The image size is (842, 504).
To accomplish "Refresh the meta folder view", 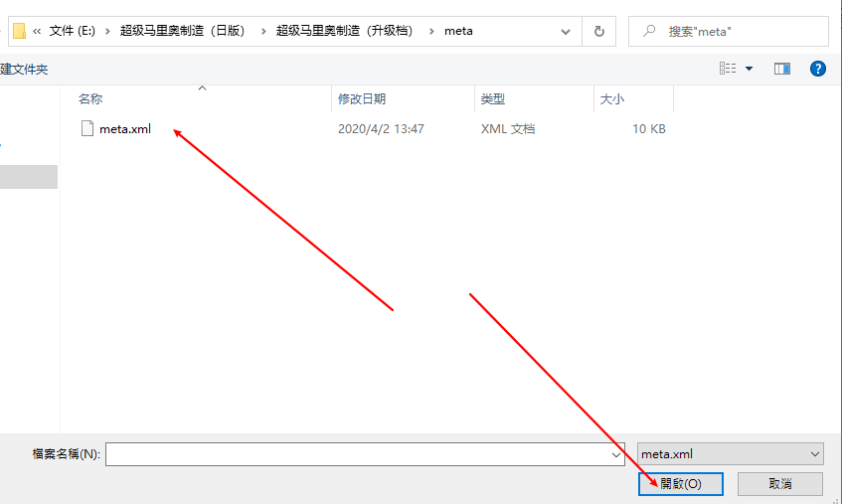I will [599, 32].
